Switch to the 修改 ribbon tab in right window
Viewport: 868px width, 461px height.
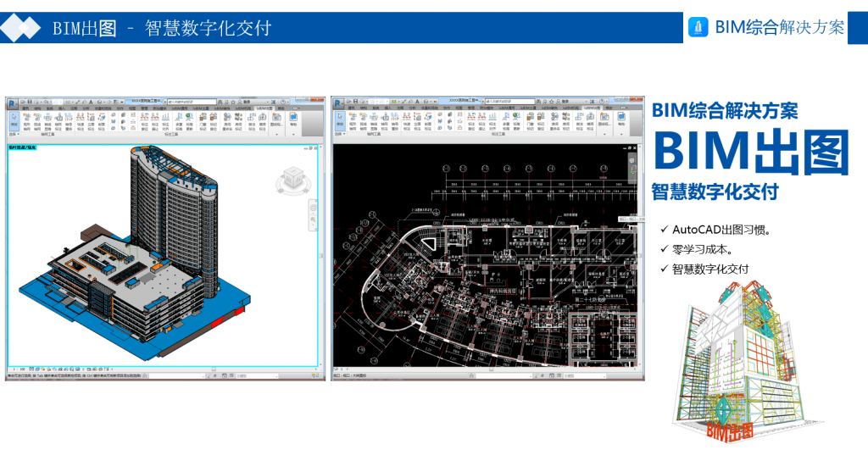(609, 108)
